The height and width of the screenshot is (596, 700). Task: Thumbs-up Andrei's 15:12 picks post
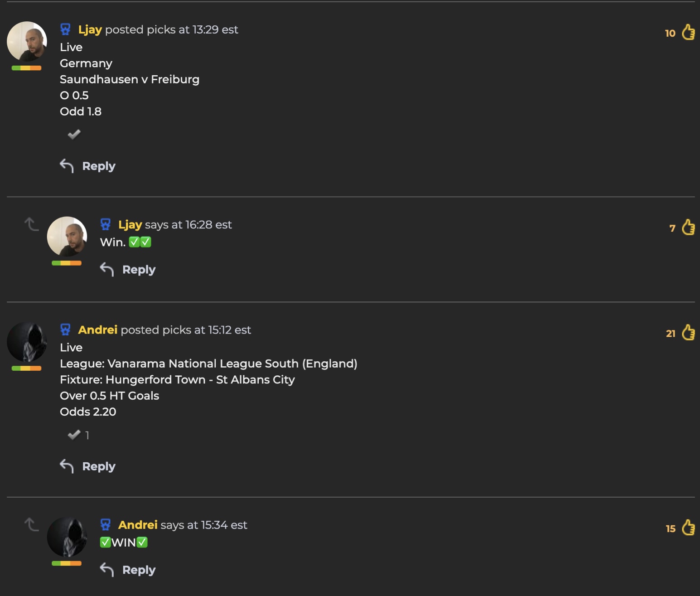(688, 333)
